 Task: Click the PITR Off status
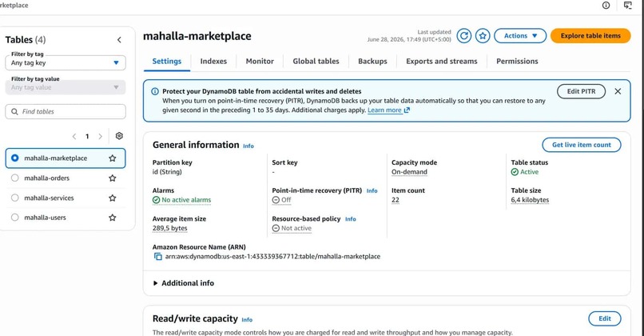pyautogui.click(x=282, y=200)
